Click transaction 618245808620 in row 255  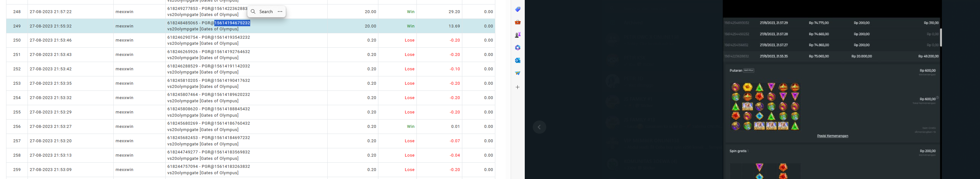pyautogui.click(x=183, y=109)
